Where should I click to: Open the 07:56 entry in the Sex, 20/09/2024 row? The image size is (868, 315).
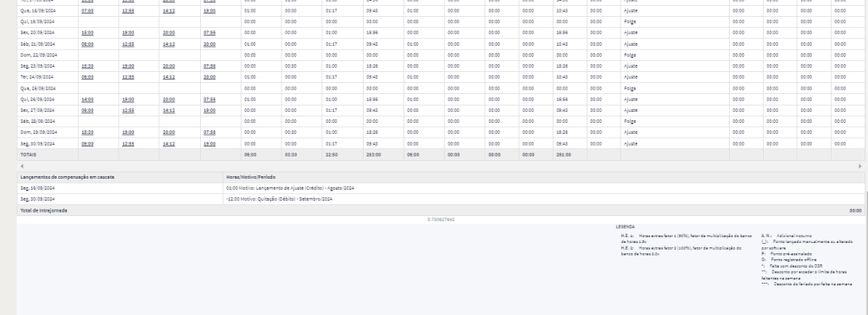click(x=209, y=33)
